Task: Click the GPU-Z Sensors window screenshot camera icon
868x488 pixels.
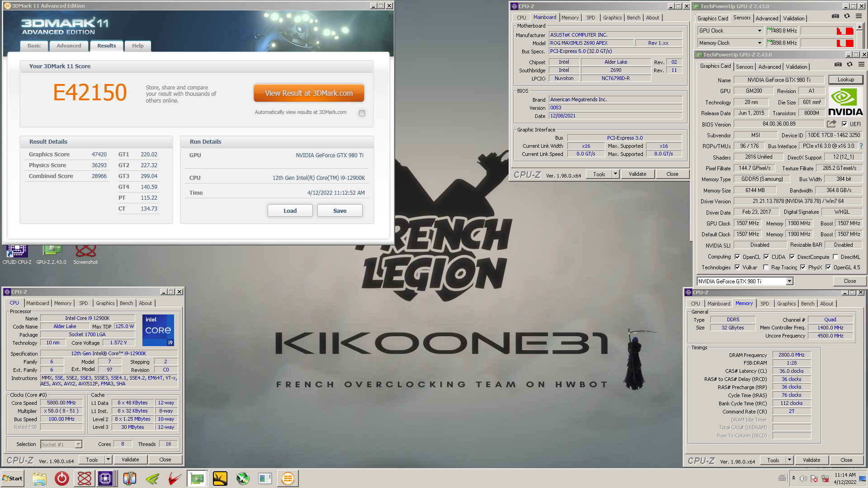Action: point(835,16)
